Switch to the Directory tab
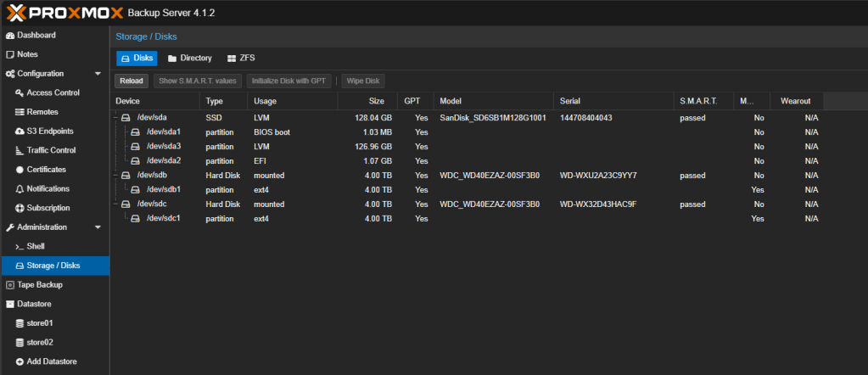Viewport: 868px width, 375px height. 189,59
